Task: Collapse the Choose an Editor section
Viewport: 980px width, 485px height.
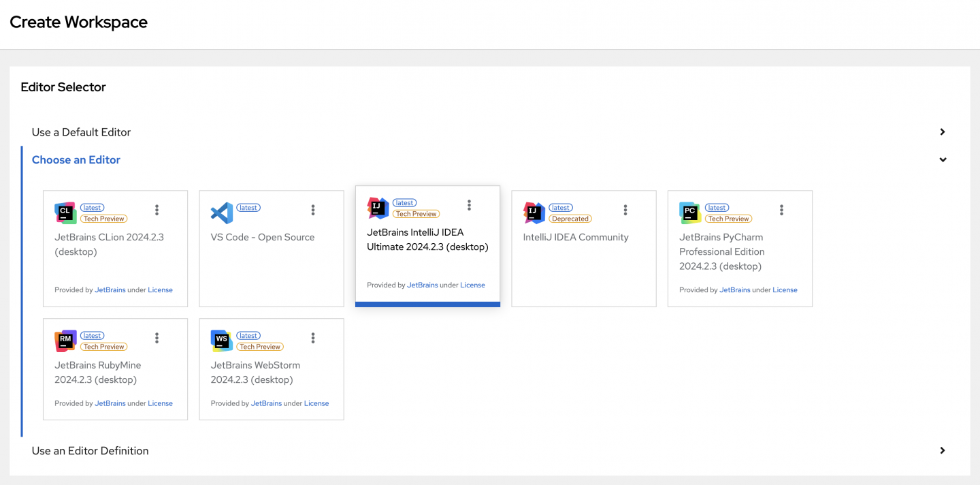Action: point(943,160)
